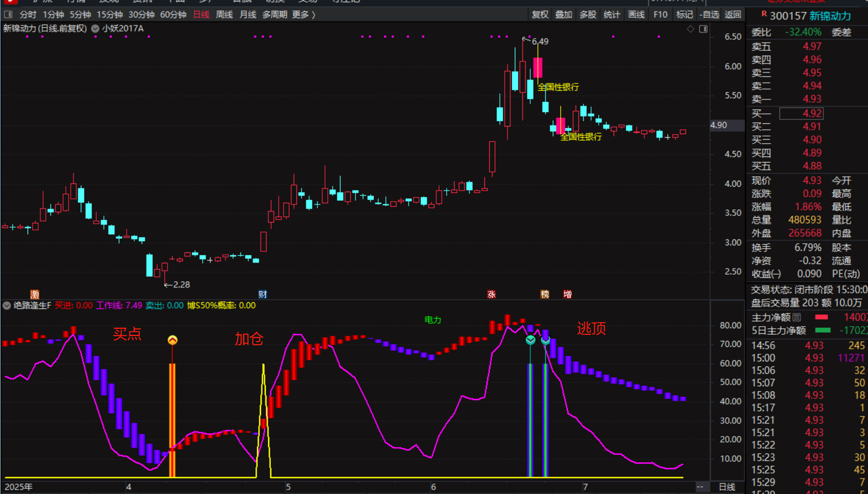Click the 涨 marker on the timeline
This screenshot has width=868, height=494.
(x=491, y=295)
